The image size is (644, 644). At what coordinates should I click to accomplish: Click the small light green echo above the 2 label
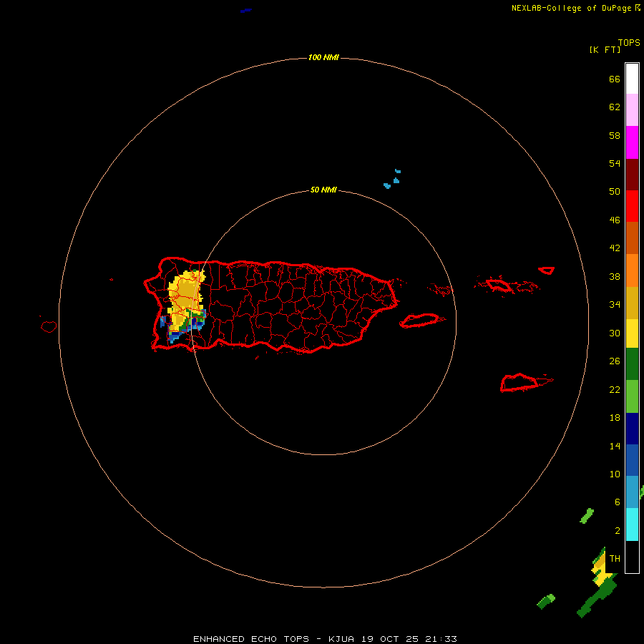coord(587,516)
